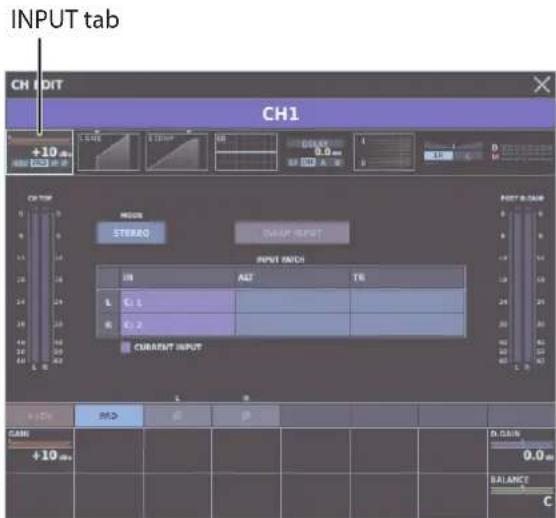Click the INPUT PATCH heading text
The height and width of the screenshot is (518, 556).
pyautogui.click(x=280, y=260)
